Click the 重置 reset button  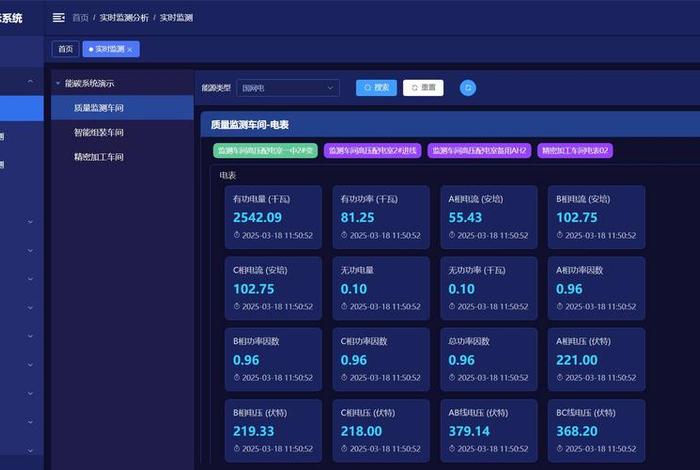pyautogui.click(x=423, y=88)
